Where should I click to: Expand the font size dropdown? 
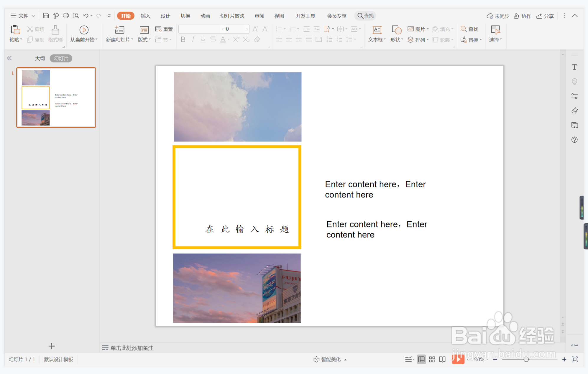pos(247,29)
